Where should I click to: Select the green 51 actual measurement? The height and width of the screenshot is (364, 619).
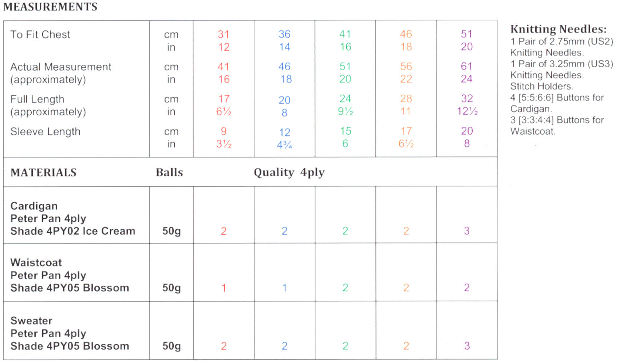click(345, 66)
